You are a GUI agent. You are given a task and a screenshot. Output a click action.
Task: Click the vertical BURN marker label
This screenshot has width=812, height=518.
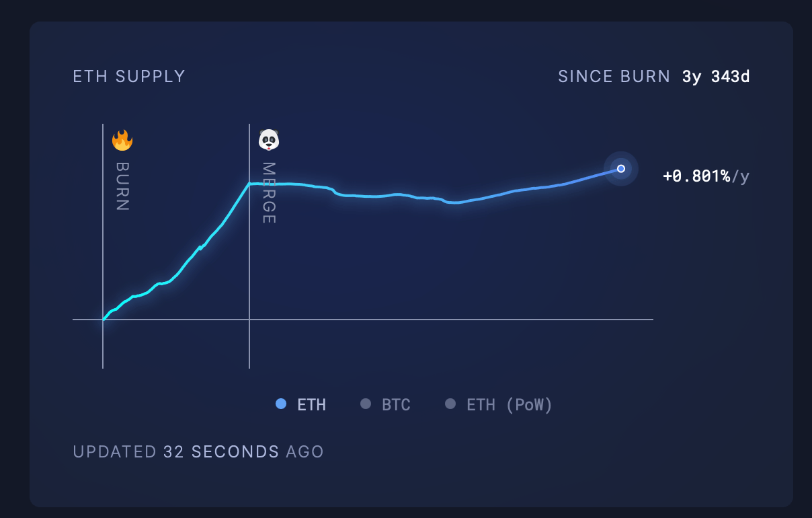[122, 186]
